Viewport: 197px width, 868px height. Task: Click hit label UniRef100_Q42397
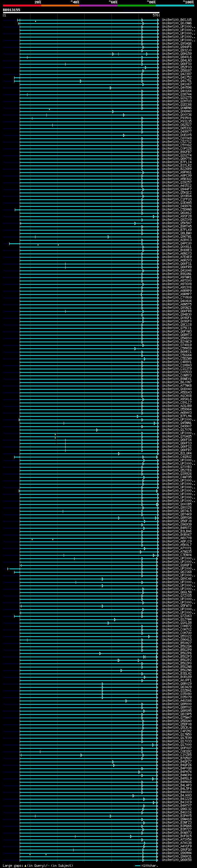(x=177, y=74)
